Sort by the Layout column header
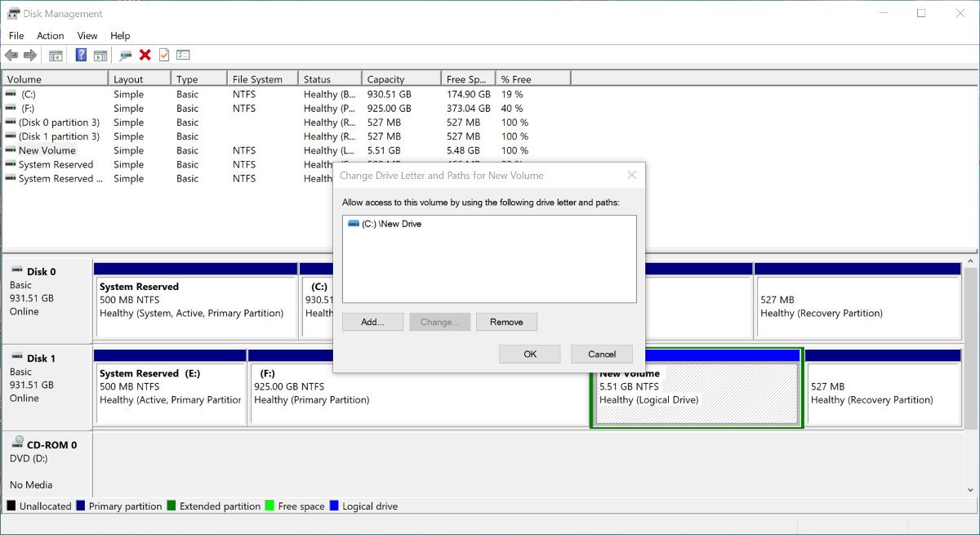The height and width of the screenshot is (535, 980). (140, 79)
